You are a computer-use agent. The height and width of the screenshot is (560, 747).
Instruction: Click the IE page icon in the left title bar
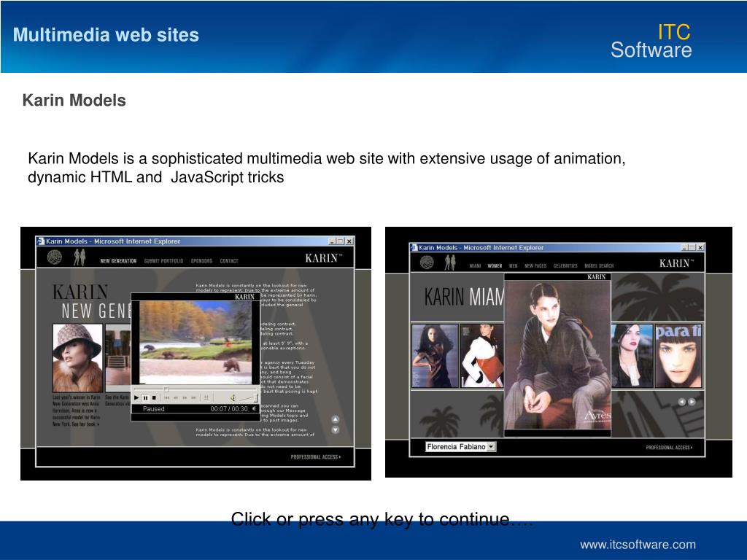coord(41,241)
